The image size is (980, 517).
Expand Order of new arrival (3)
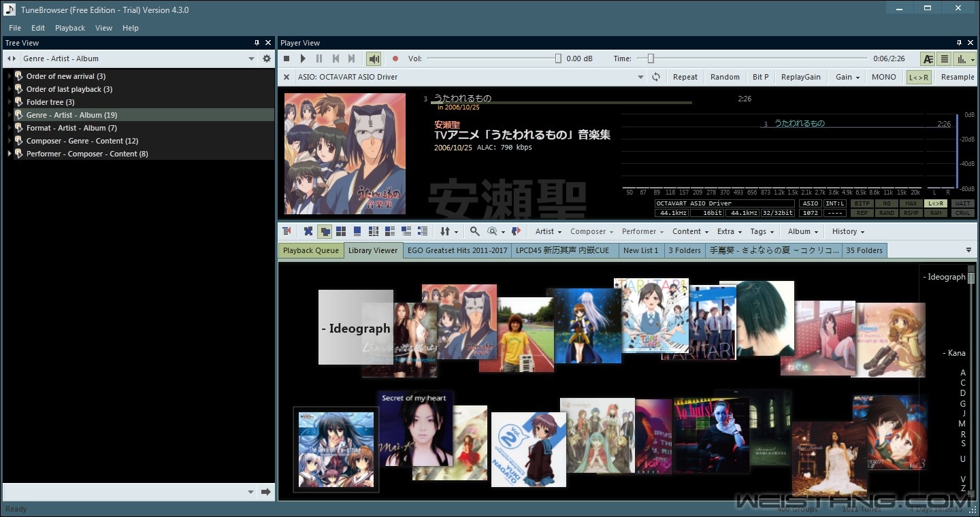click(10, 76)
